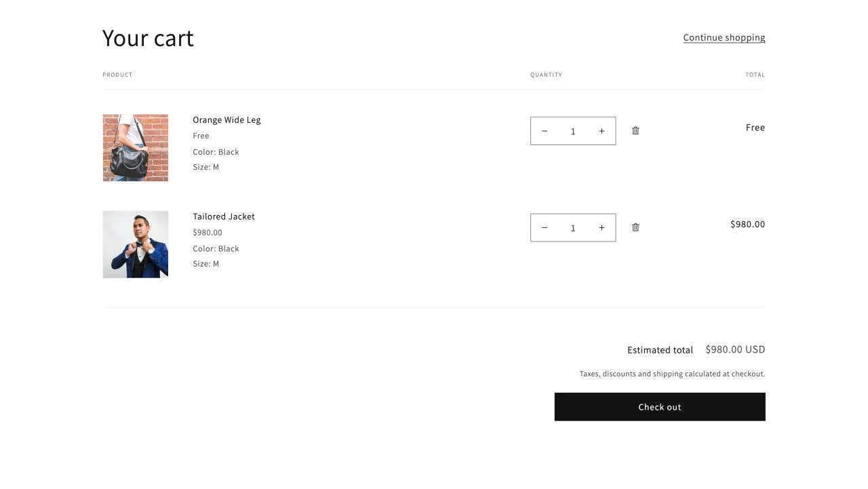Click the Free total for Orange Wide Leg
Viewport: 868px width, 489px height.
pos(755,128)
